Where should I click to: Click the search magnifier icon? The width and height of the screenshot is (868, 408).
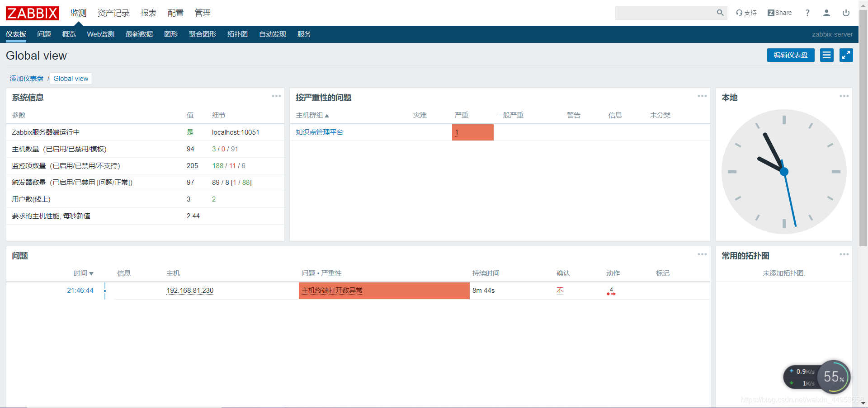point(720,13)
